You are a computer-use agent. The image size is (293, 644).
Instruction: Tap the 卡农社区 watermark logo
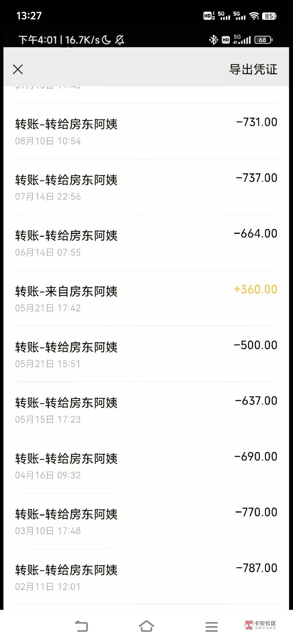260,624
